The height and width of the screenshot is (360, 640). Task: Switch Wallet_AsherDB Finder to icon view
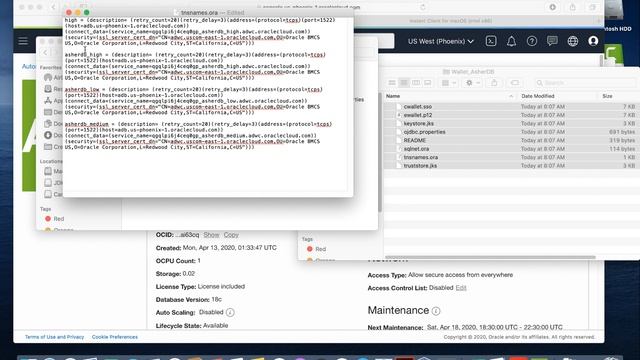coord(392,83)
